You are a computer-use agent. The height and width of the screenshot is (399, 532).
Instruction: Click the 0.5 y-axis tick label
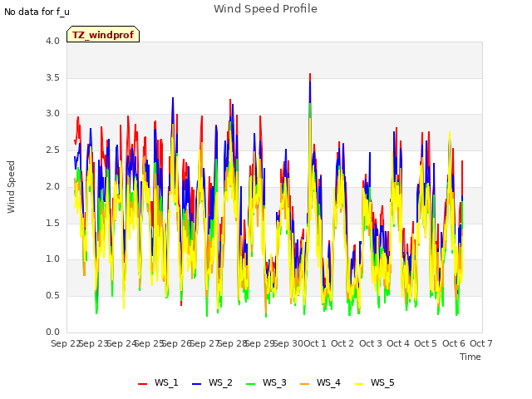coord(53,296)
